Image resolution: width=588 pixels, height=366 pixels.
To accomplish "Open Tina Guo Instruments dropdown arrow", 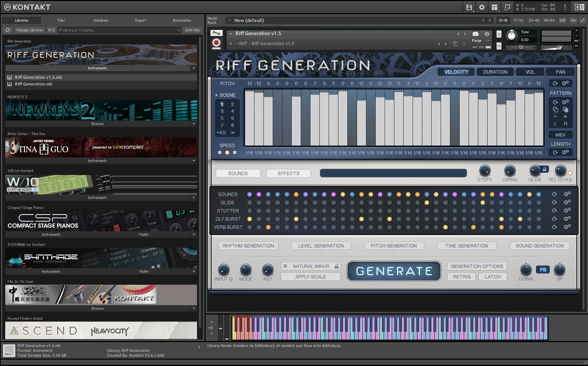I will coord(193,161).
